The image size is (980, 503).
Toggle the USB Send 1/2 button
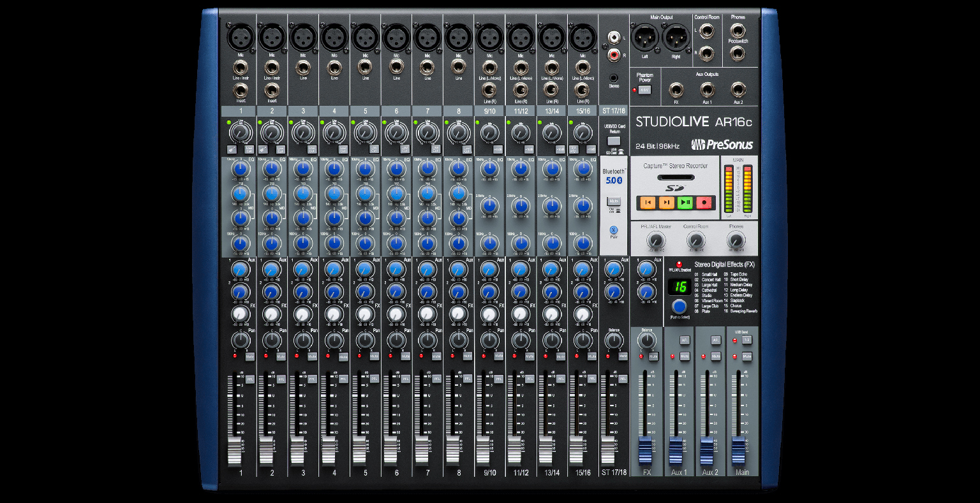click(x=747, y=340)
